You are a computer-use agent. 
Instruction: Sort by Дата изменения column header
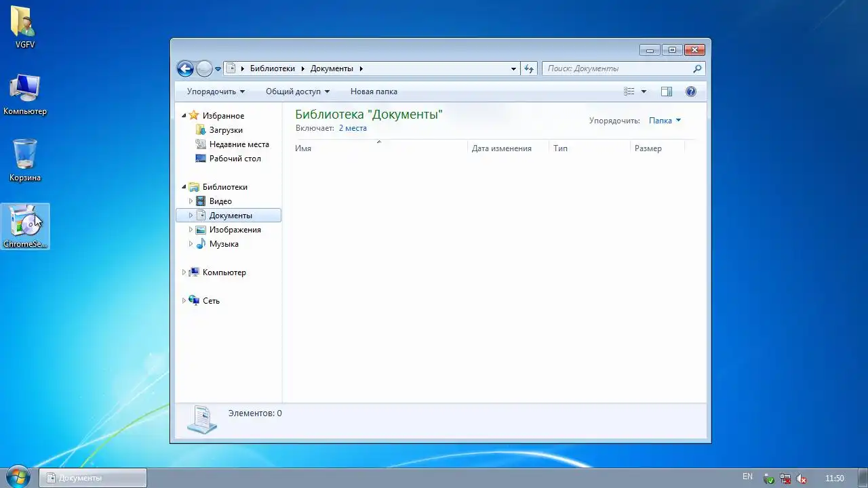[508, 148]
